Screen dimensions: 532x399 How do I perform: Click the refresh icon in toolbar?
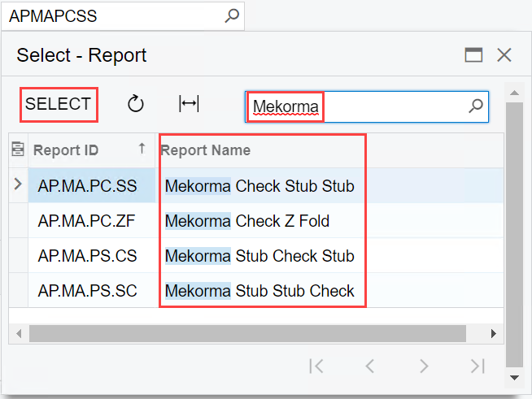click(136, 104)
